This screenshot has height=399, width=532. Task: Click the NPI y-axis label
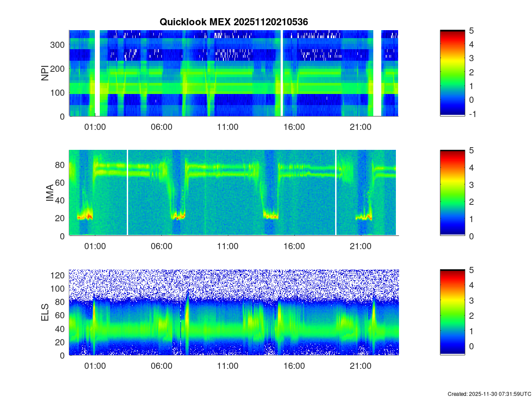coord(45,73)
